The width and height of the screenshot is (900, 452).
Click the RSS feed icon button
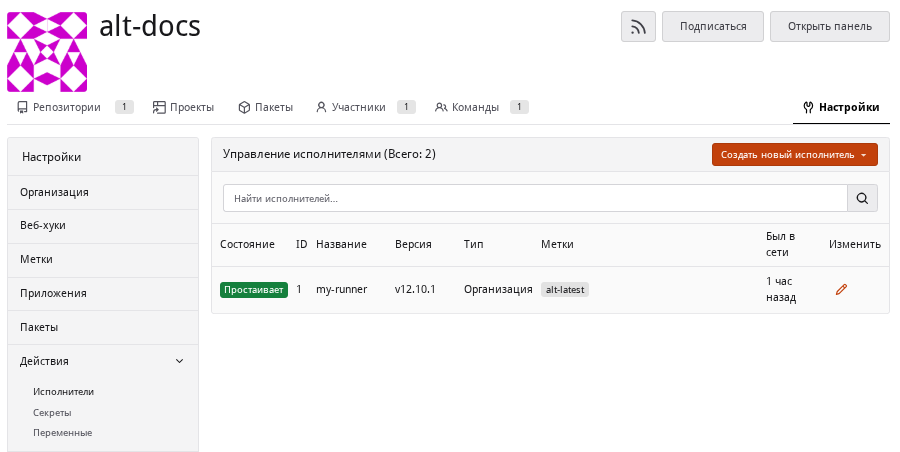(x=638, y=26)
